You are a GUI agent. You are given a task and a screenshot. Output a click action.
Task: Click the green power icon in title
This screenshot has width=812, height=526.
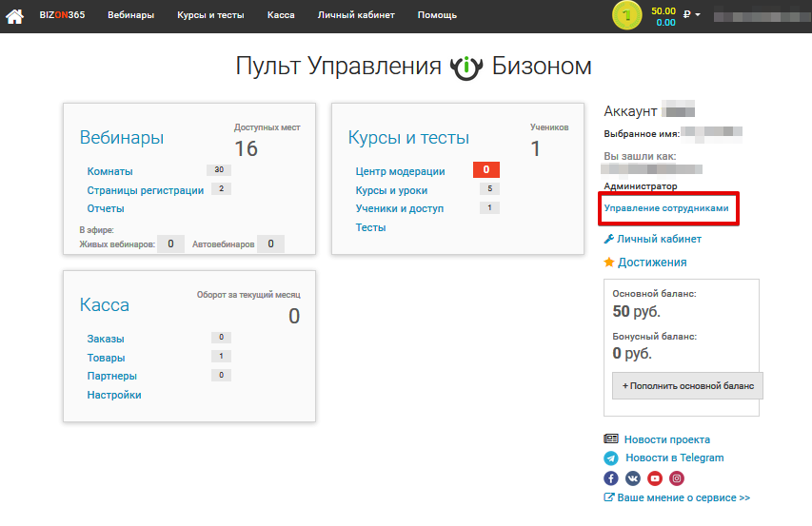[x=466, y=68]
